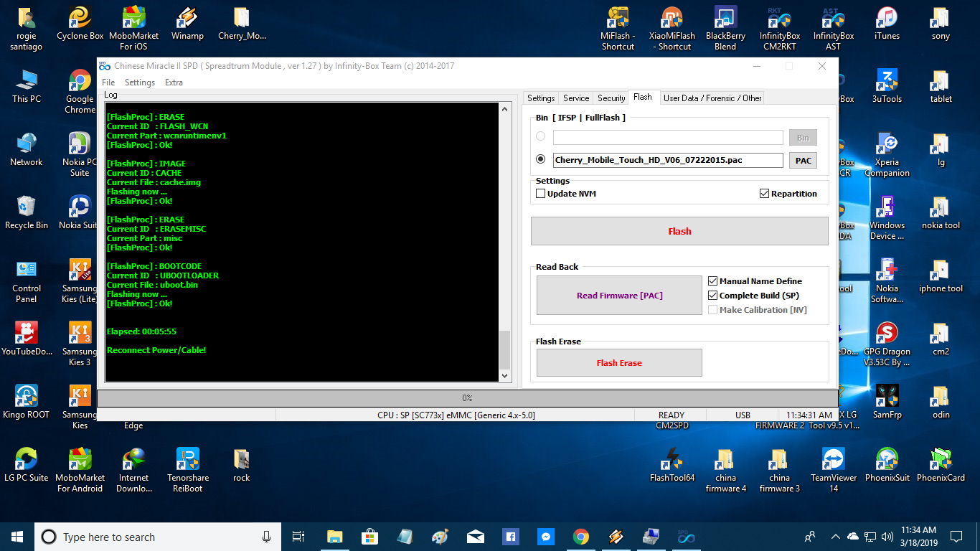
Task: Open Cyclone Box desktop icon
Action: coord(80,24)
